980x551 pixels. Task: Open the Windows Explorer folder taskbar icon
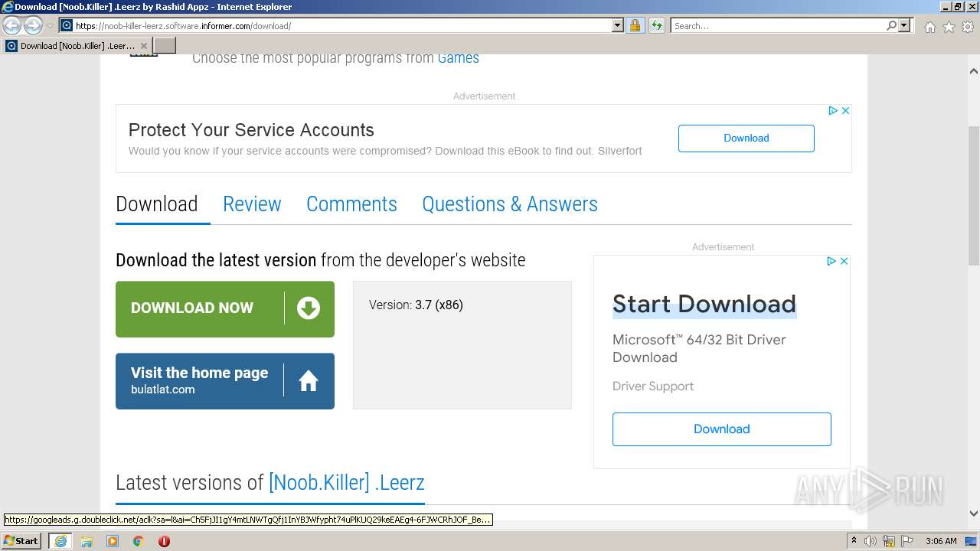(87, 541)
